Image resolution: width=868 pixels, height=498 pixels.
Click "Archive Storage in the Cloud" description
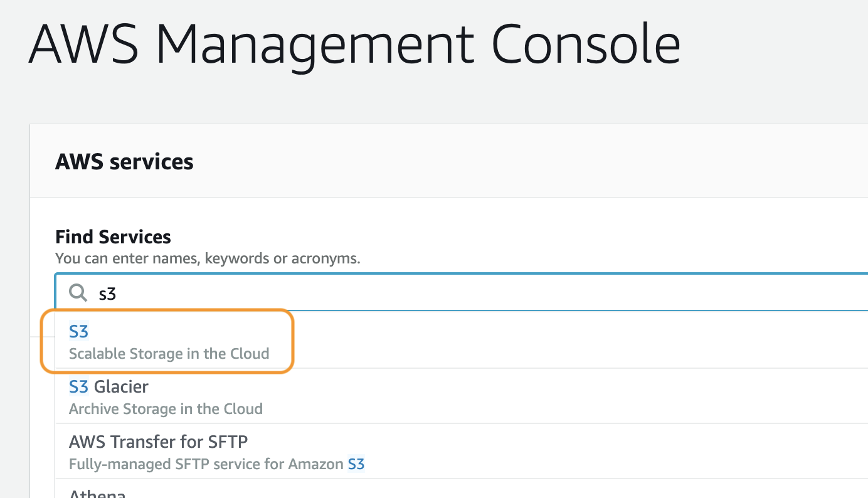[166, 409]
